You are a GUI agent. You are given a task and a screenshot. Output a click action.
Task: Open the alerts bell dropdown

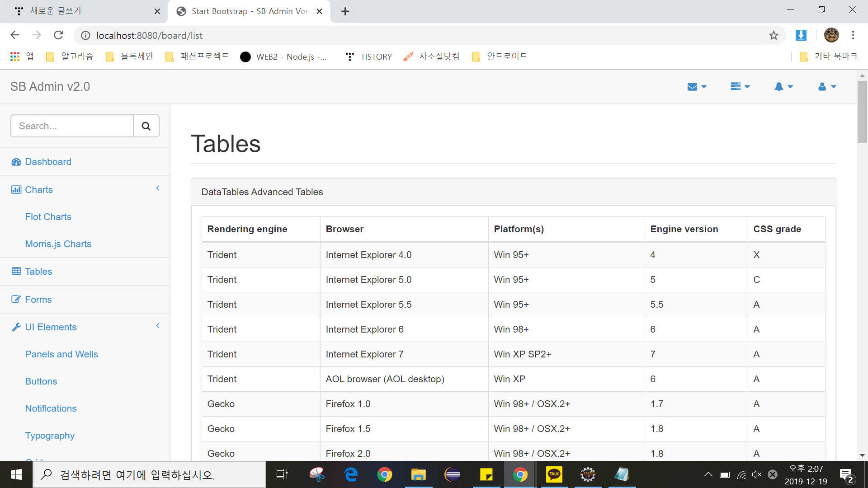(783, 87)
